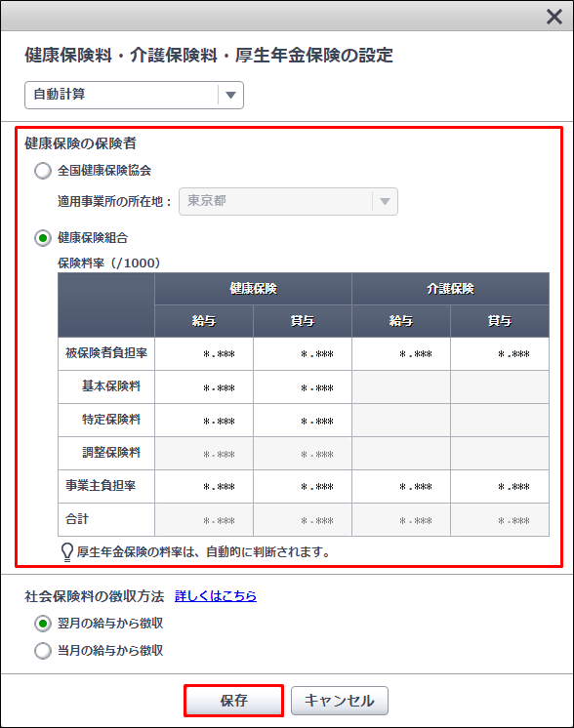Viewport: 574px width, 728px height.
Task: Select the 全国健康保険協会 radio button
Action: [43, 171]
